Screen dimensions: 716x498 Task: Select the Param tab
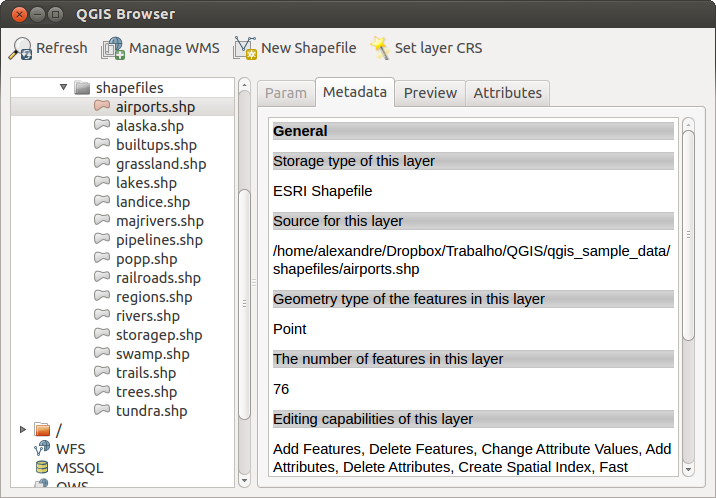pyautogui.click(x=285, y=93)
